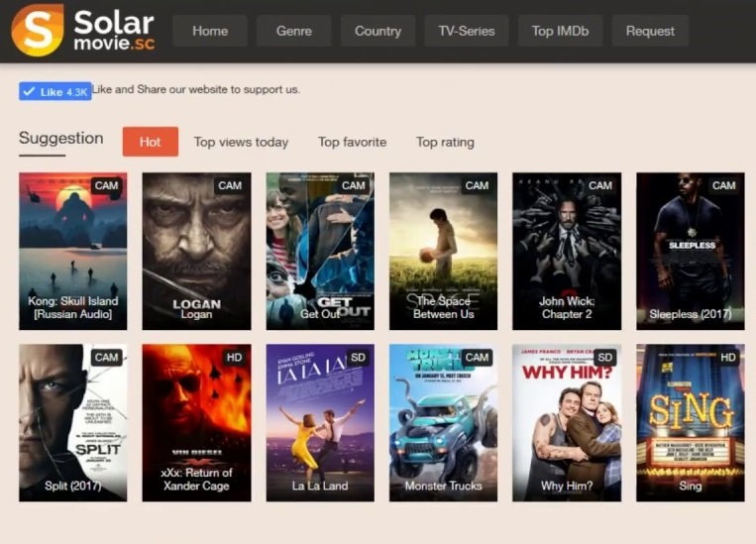Select the Get Out movie thumbnail
The image size is (756, 544).
[320, 252]
